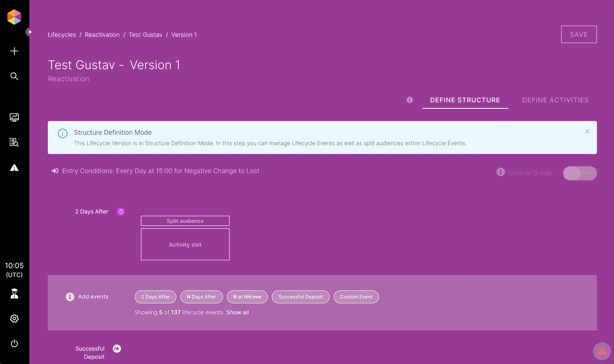Click the clock icon beside 2 Days After
Screen dimensions: 614x364
coord(121,212)
